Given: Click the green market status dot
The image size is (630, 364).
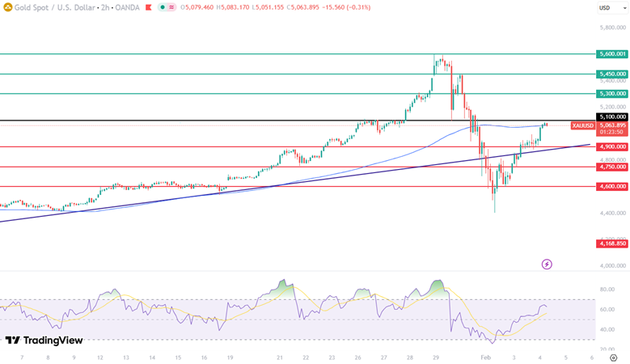Looking at the screenshot, I should coord(163,7).
